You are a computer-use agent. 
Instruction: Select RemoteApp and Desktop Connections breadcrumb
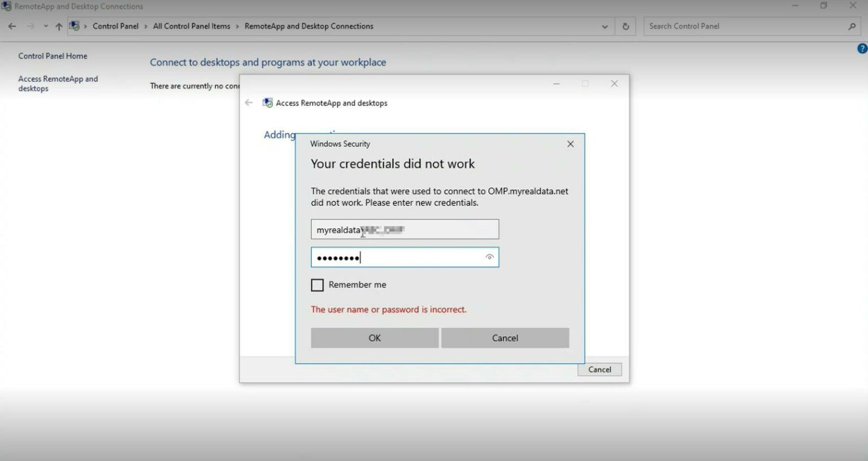pos(309,26)
